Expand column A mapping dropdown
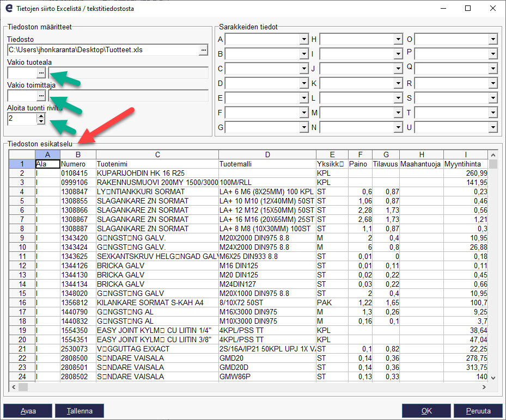The image size is (506, 420). coord(304,39)
